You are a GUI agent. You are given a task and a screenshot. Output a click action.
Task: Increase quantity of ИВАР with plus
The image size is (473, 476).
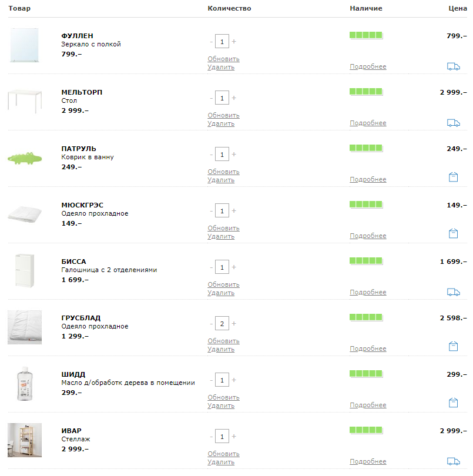tap(234, 436)
